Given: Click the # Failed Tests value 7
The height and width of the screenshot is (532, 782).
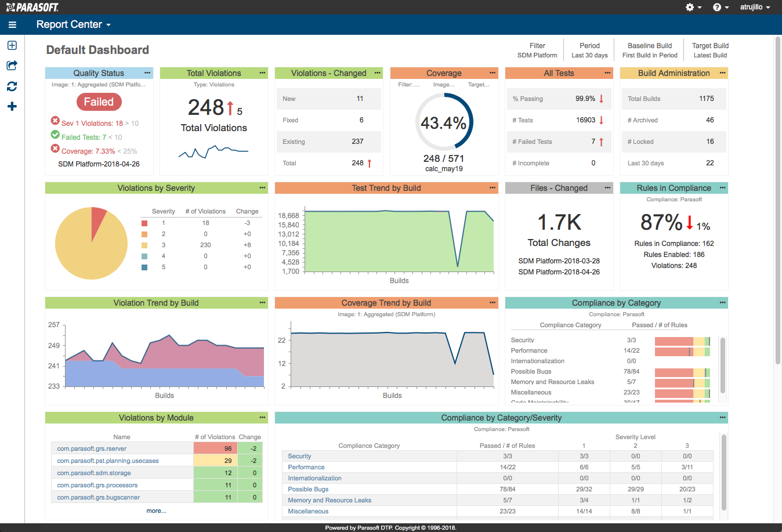Looking at the screenshot, I should pos(593,142).
